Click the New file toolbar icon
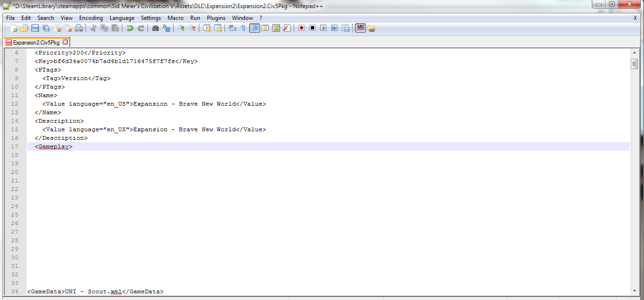Screen dimensions: 644x300 click(13, 28)
